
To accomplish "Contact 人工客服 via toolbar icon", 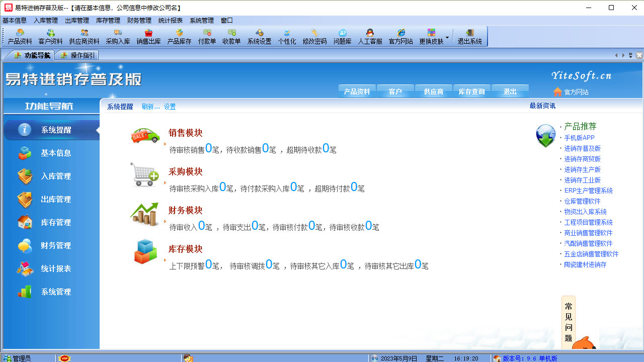I will [370, 37].
